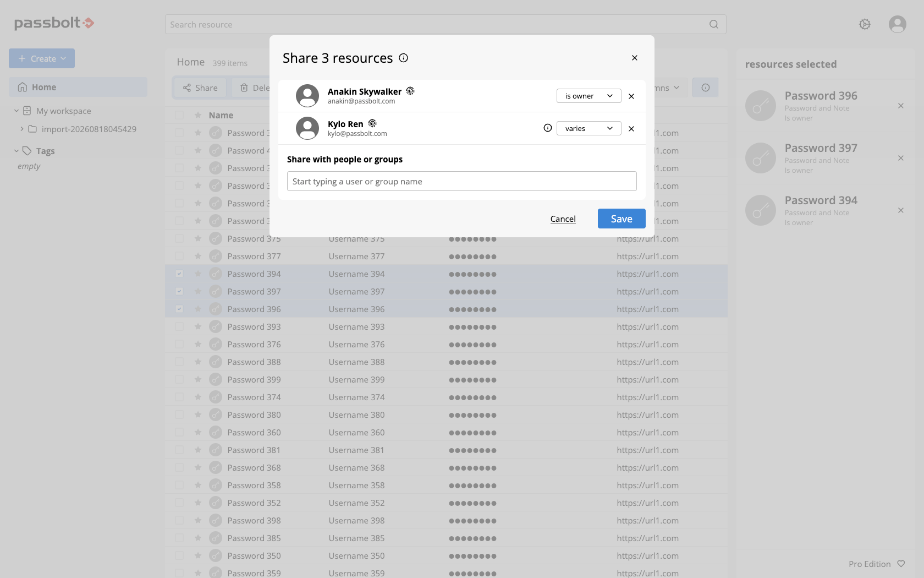Check the Password 399 checkbox

point(179,379)
